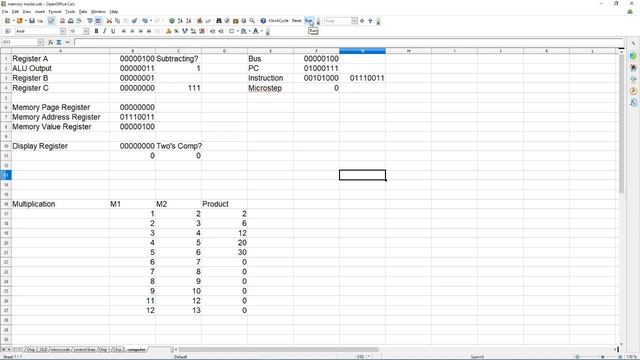Open sidebar Navigator compass icon
This screenshot has height=360, width=640.
click(x=633, y=91)
